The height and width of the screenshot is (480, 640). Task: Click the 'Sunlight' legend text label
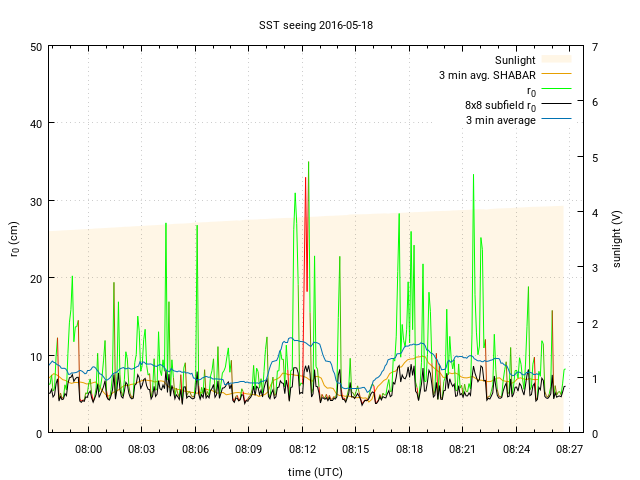[x=515, y=60]
